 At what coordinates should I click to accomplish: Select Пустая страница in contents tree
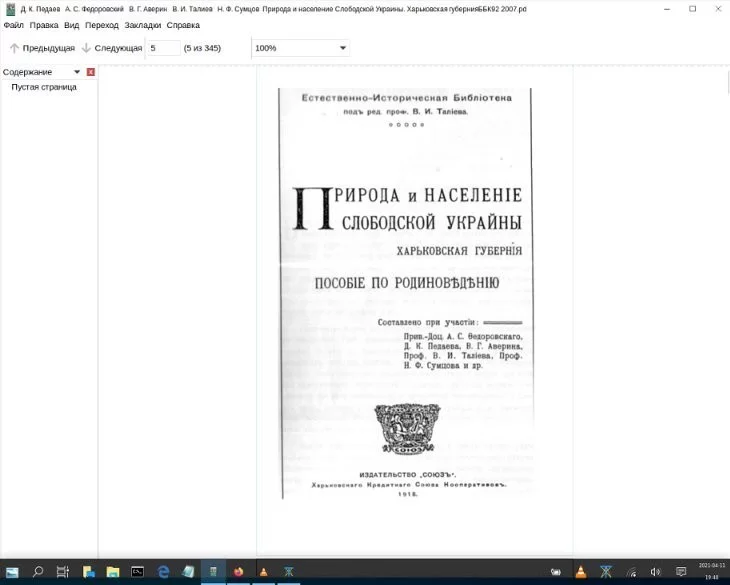coord(44,87)
